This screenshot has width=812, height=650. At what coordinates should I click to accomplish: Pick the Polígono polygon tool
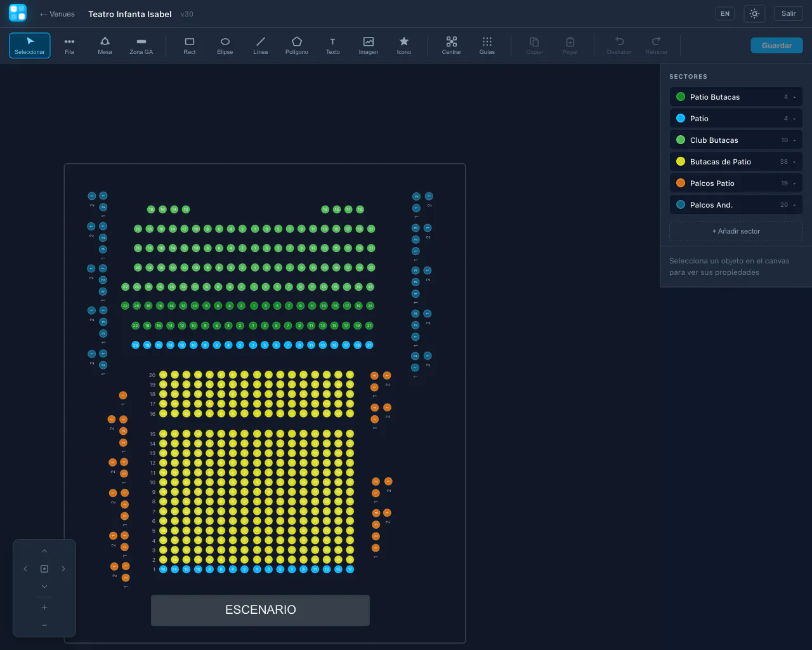(296, 46)
